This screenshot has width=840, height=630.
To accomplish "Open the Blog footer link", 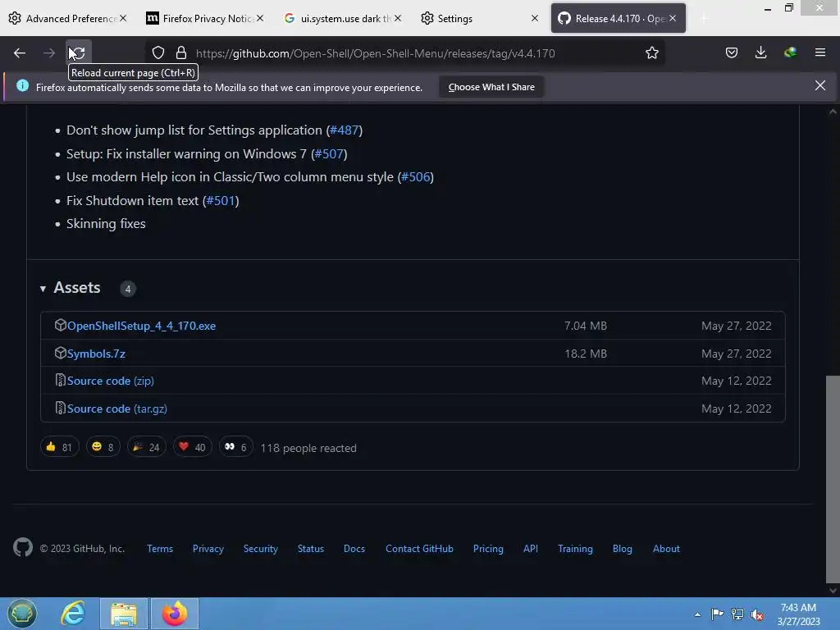I will (x=622, y=549).
